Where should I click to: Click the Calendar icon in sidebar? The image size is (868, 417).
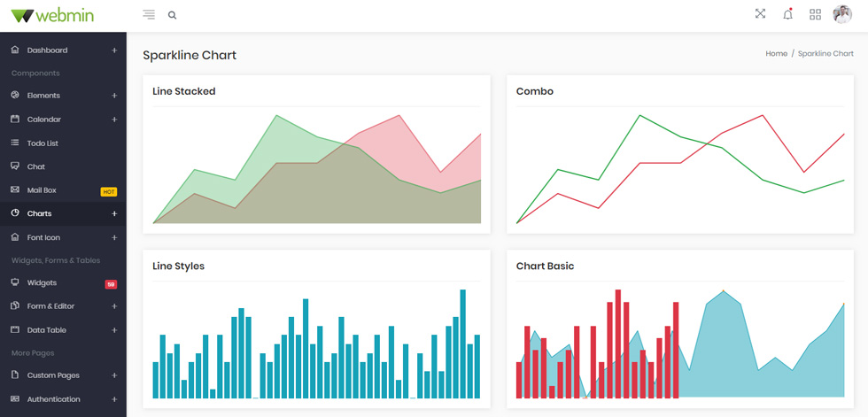(x=15, y=119)
